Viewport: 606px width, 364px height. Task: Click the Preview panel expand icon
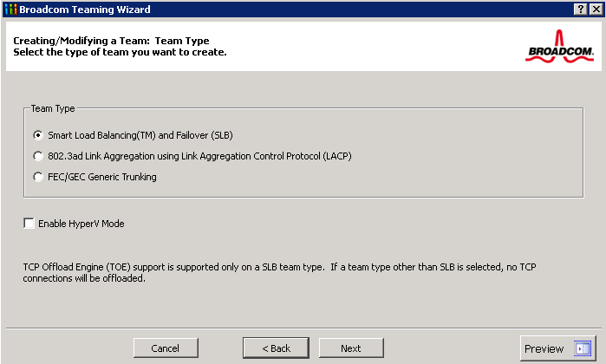click(582, 348)
